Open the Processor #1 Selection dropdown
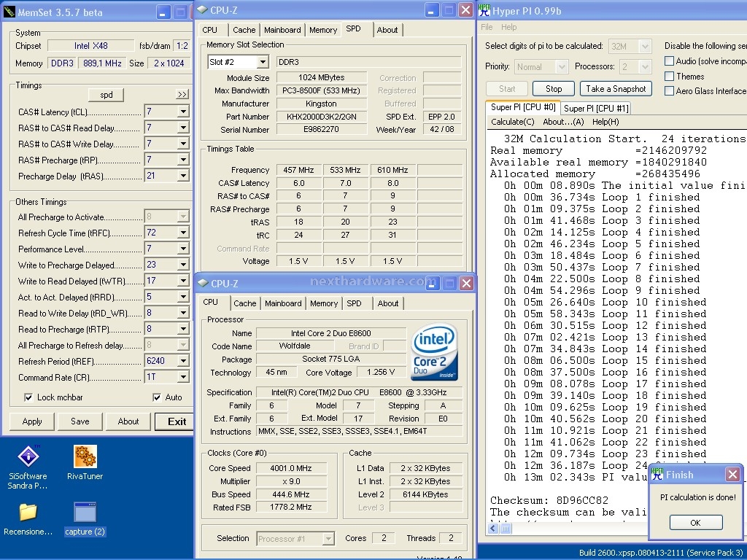The height and width of the screenshot is (560, 747). (x=328, y=539)
